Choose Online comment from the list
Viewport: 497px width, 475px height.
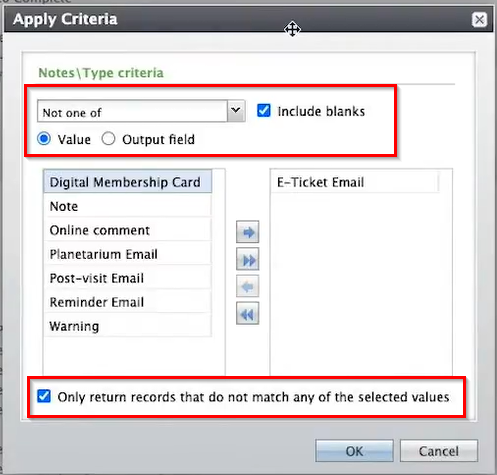pos(128,230)
